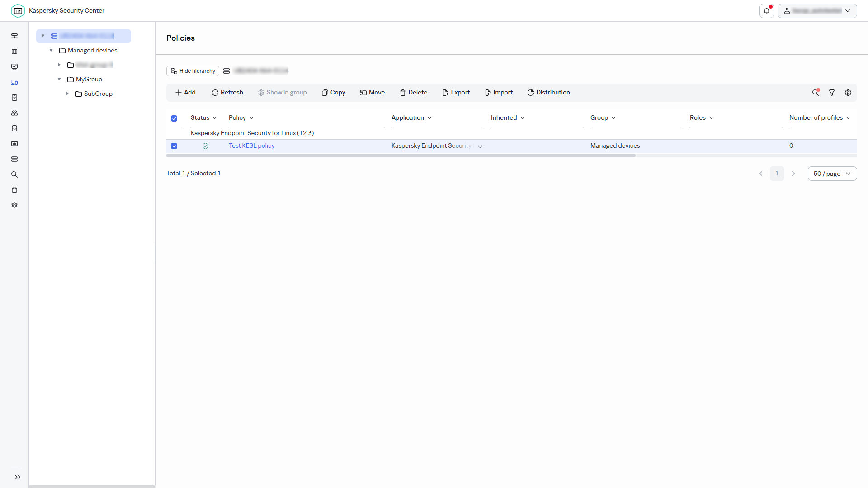Expand the Application cell dropdown chevron

coord(480,146)
